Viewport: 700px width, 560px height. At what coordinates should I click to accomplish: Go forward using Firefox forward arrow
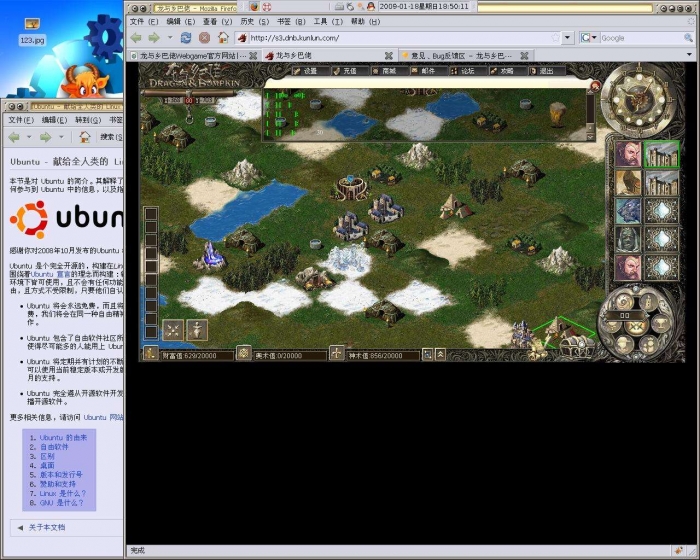point(154,38)
